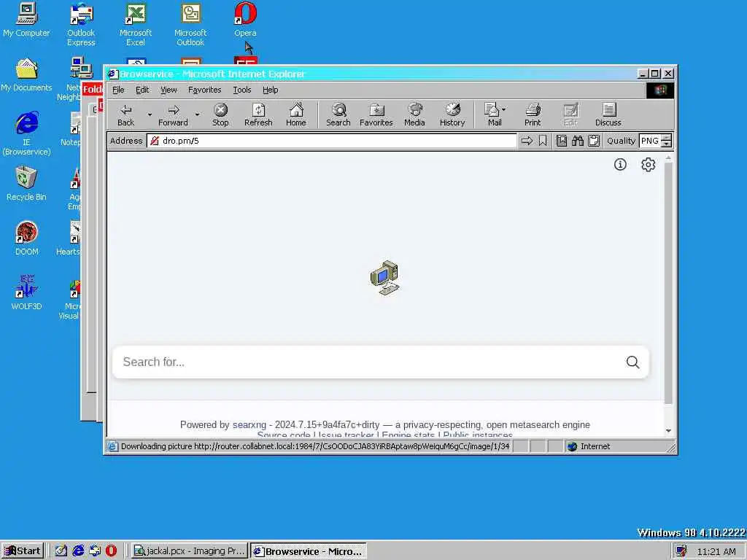Expand the Back button history dropdown arrow

[x=149, y=114]
